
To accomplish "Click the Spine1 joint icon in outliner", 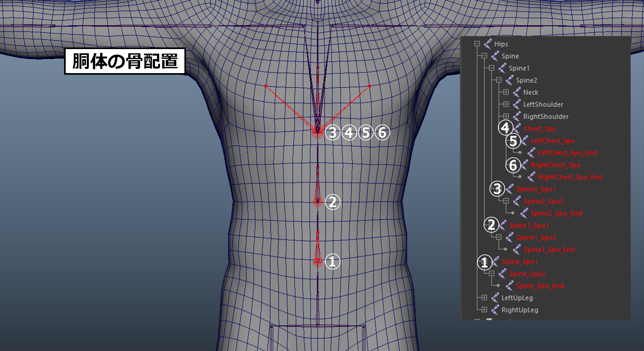I will click(x=502, y=68).
